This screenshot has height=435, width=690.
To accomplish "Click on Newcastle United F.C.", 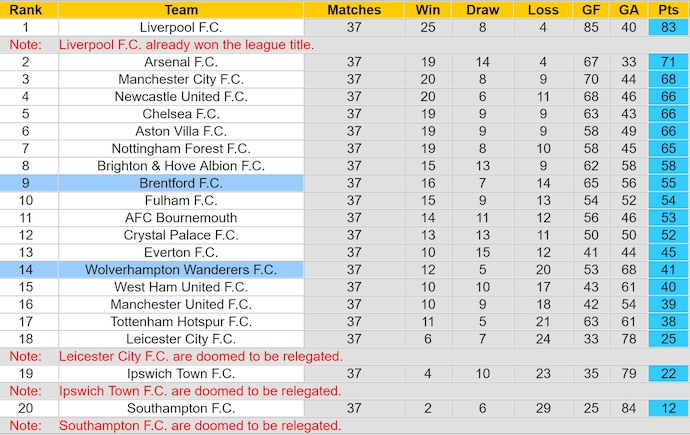I will click(181, 97).
